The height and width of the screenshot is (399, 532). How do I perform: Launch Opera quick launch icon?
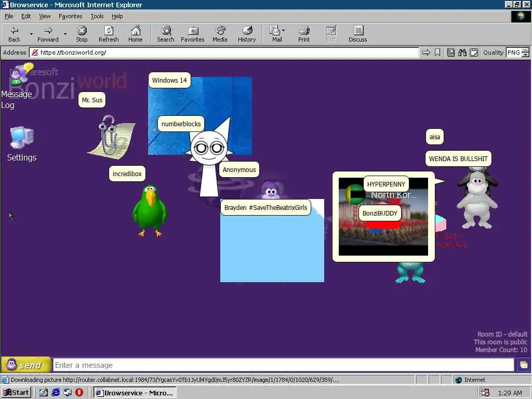pyautogui.click(x=79, y=393)
